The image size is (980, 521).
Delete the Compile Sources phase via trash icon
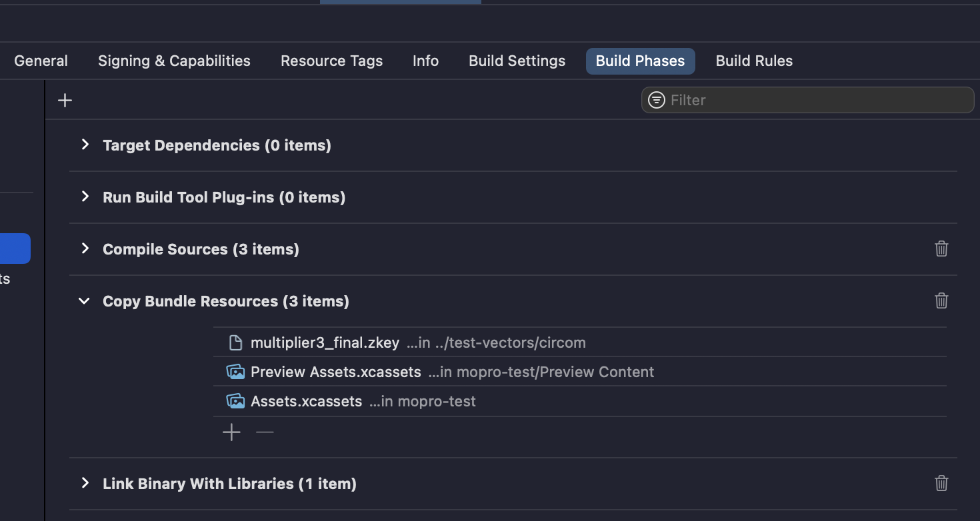coord(941,249)
